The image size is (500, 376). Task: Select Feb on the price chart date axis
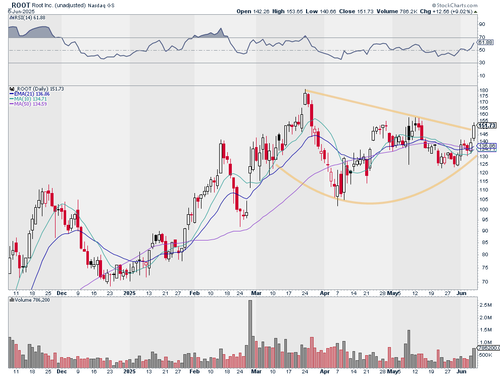click(x=194, y=293)
